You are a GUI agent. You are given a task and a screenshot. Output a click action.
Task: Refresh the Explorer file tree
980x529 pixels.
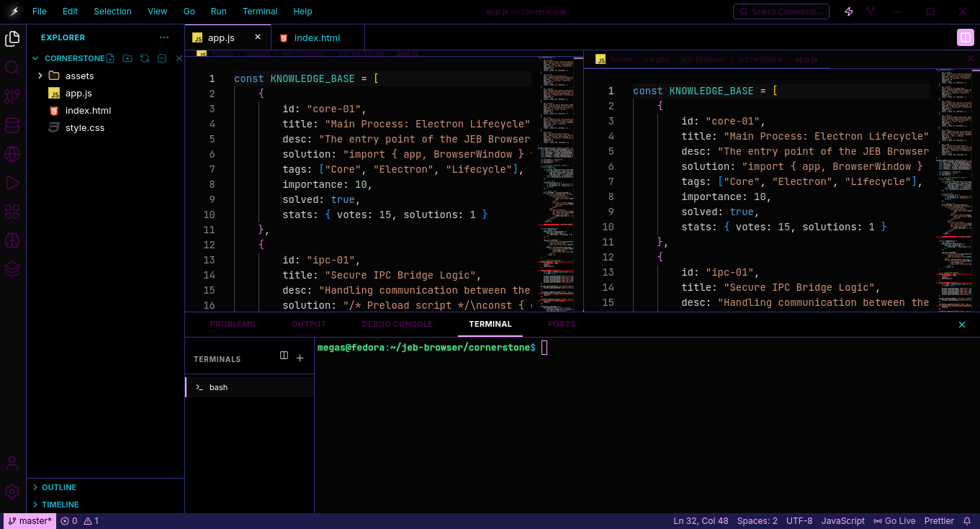145,58
